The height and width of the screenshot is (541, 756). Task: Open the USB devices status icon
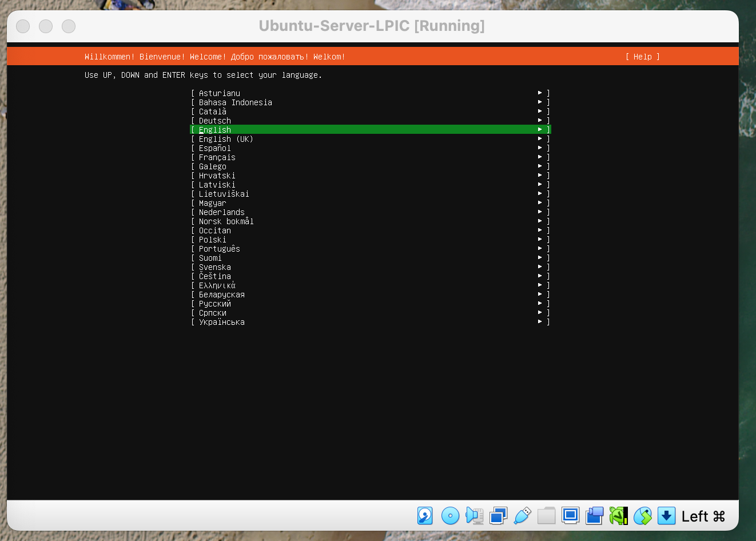tap(522, 516)
